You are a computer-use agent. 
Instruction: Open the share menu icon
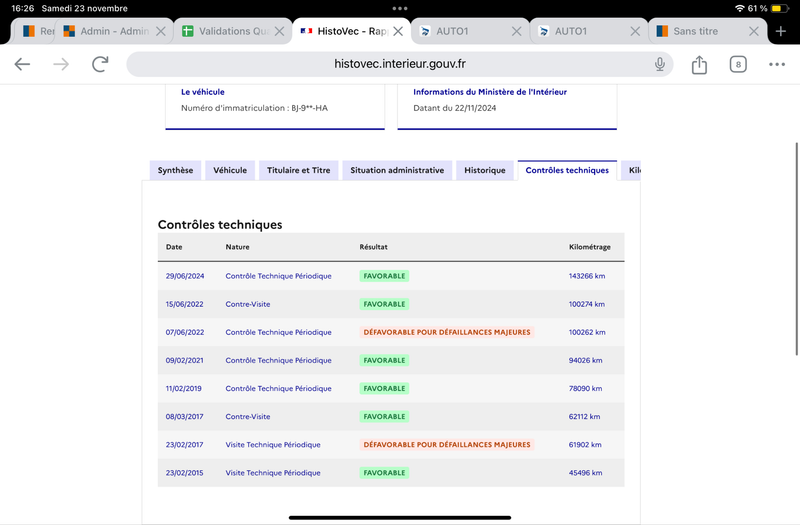[x=699, y=64]
